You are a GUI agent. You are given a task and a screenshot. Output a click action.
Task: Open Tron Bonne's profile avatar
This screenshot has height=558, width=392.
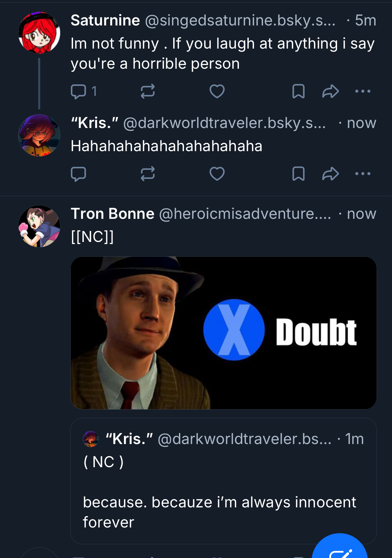(39, 226)
